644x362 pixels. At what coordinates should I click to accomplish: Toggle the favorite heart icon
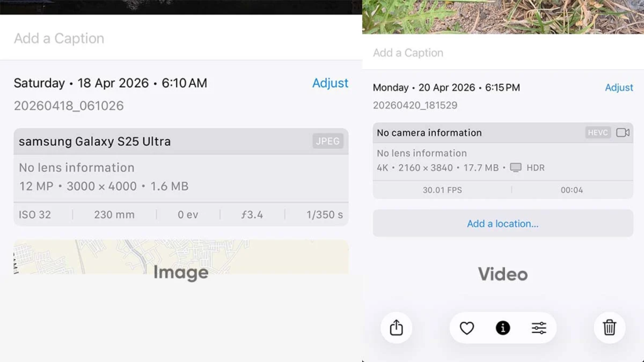tap(467, 327)
